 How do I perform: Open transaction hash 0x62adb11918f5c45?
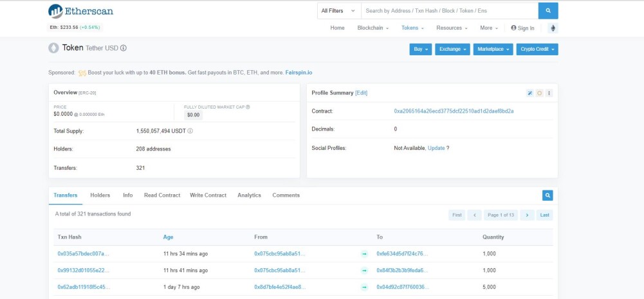coord(84,287)
